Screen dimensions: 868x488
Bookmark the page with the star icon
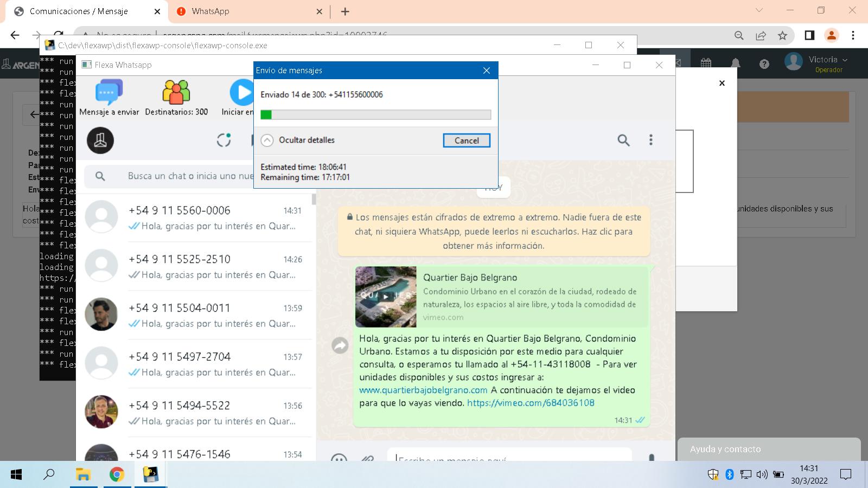[782, 35]
